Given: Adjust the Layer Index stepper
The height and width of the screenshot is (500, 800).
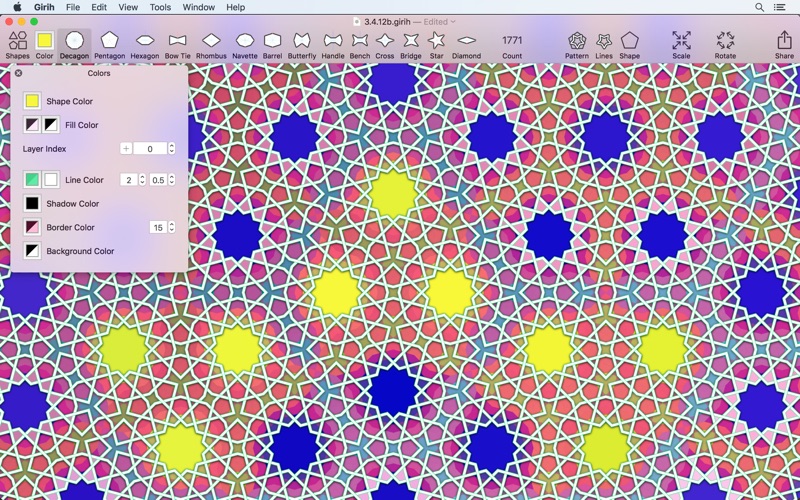Looking at the screenshot, I should pos(172,149).
